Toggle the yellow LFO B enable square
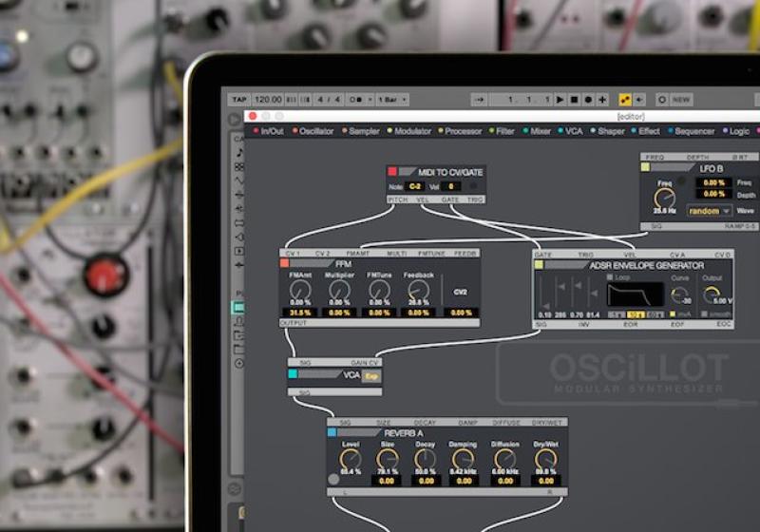Viewport: 760px width, 532px height. tap(646, 167)
